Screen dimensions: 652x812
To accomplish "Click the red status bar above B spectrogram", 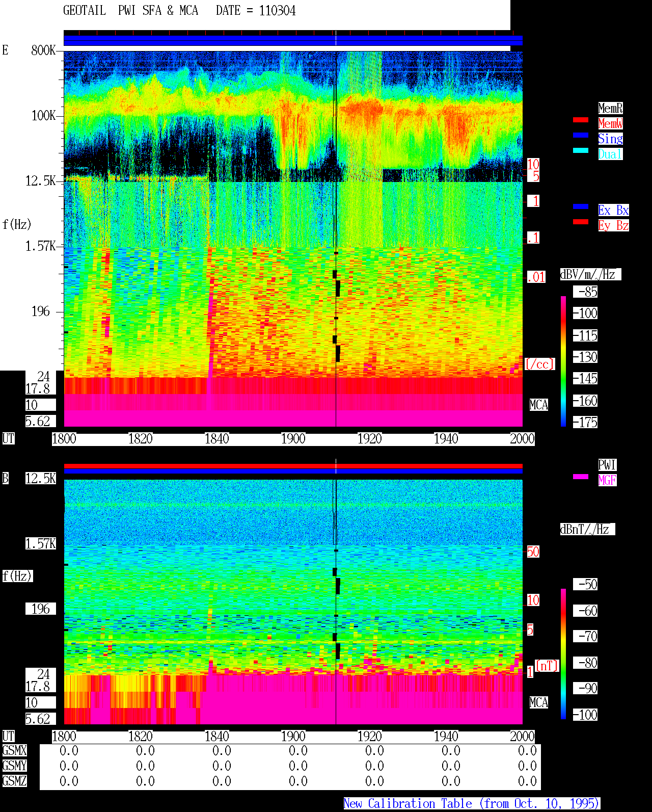I will (x=293, y=466).
